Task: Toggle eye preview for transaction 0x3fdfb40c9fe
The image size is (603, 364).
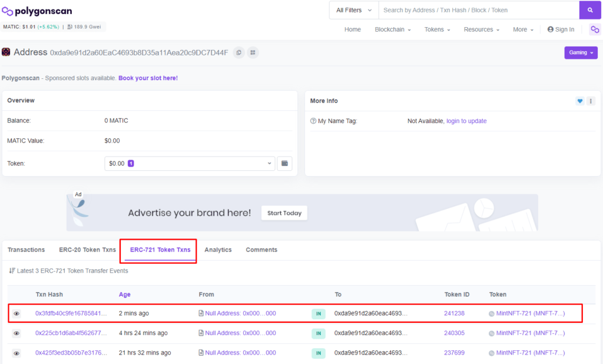Action: [x=16, y=314]
